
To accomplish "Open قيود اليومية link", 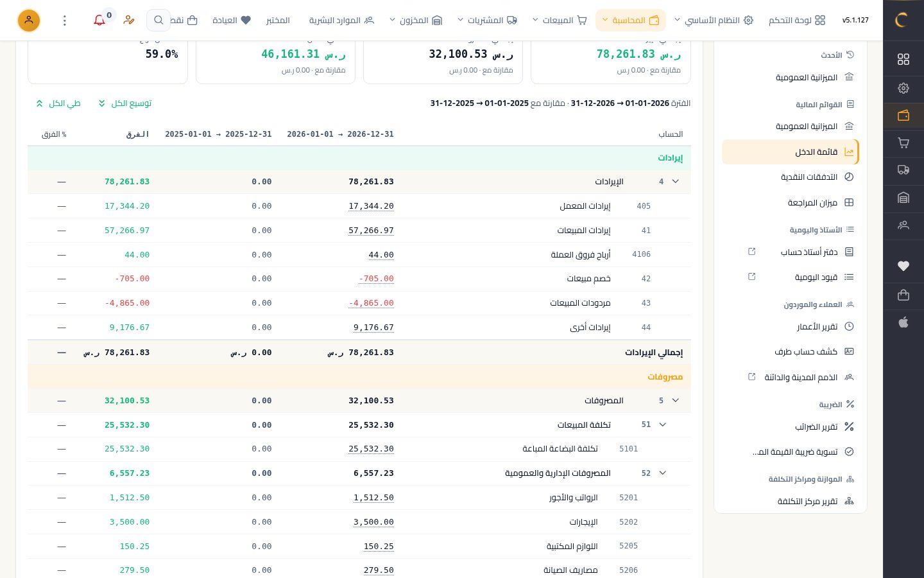I will pyautogui.click(x=791, y=277).
